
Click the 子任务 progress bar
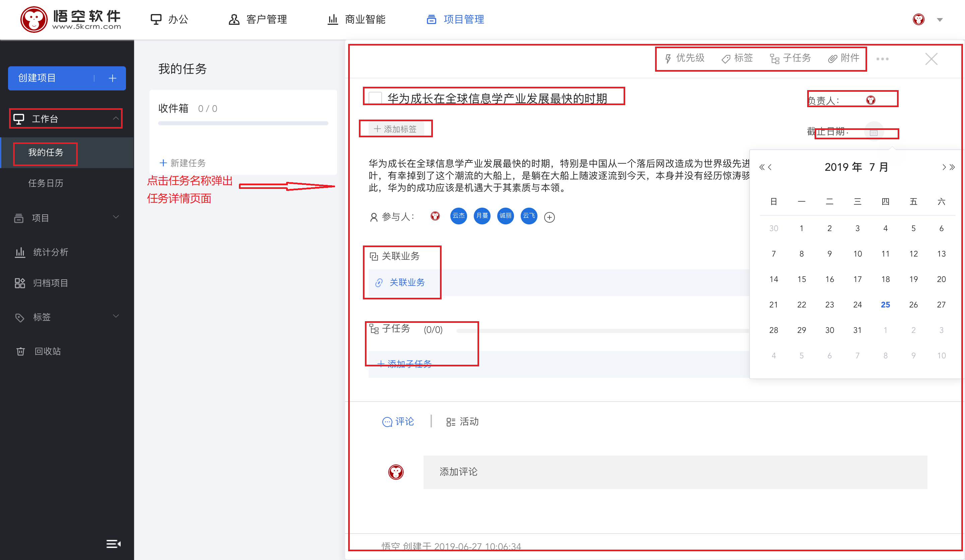coord(603,330)
